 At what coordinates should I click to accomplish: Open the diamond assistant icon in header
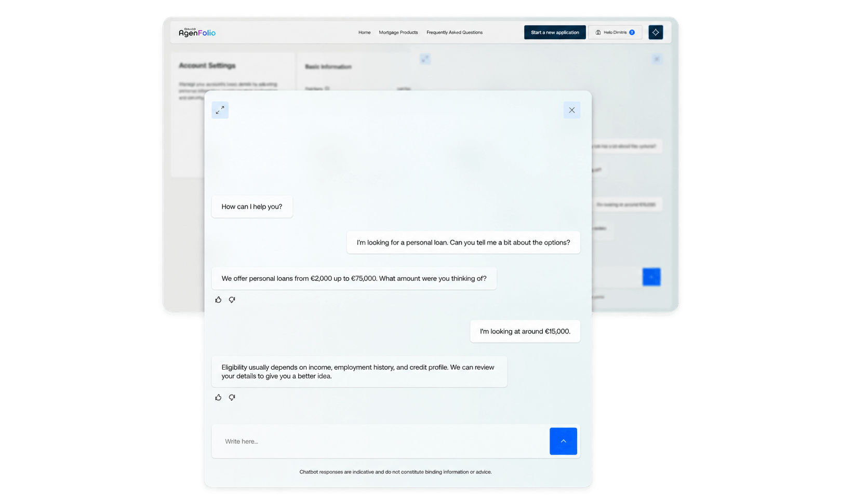(x=656, y=32)
